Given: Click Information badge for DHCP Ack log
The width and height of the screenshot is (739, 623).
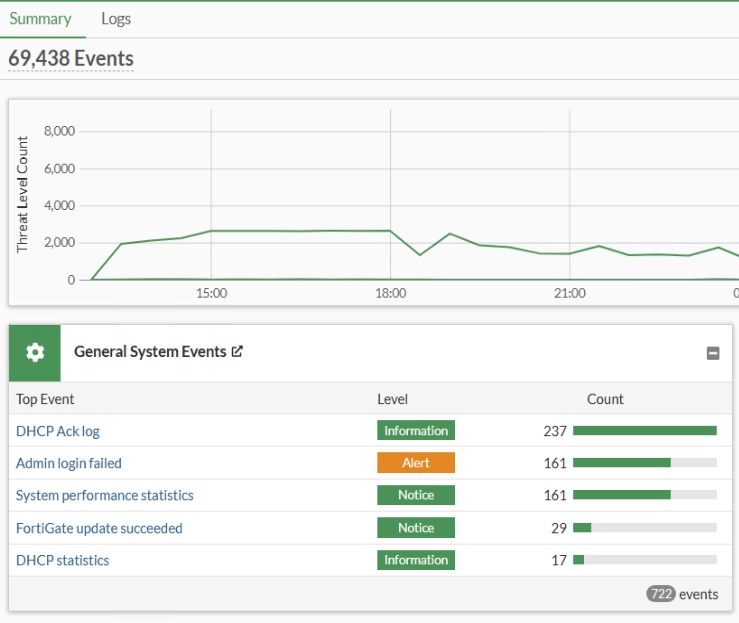Looking at the screenshot, I should coord(416,431).
